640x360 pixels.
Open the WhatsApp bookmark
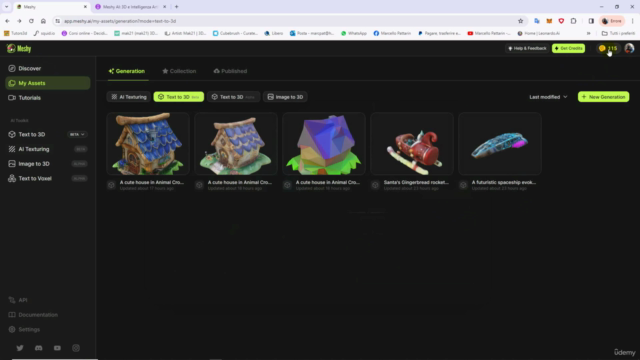(354, 33)
